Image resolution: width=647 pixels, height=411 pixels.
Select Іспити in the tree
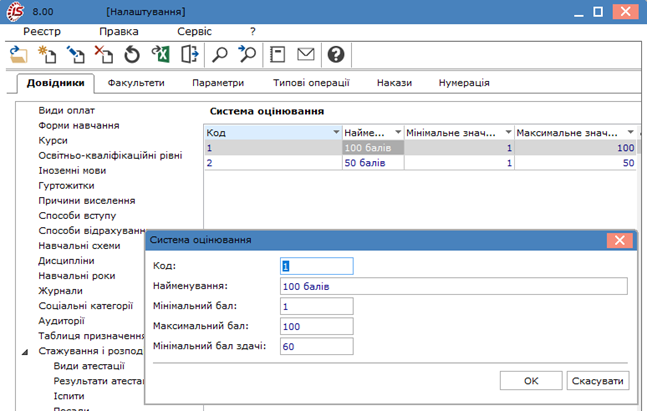(69, 396)
